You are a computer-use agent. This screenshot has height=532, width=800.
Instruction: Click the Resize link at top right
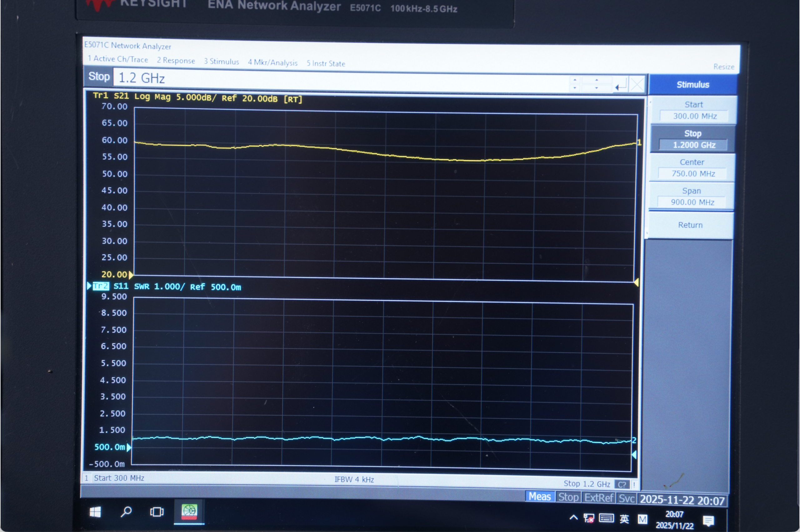pyautogui.click(x=724, y=67)
